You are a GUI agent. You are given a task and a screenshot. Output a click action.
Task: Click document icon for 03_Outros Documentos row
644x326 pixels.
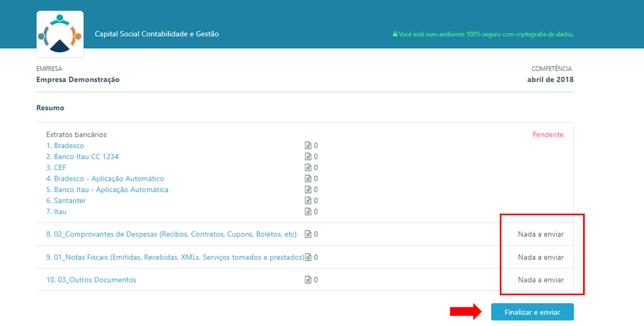[307, 280]
